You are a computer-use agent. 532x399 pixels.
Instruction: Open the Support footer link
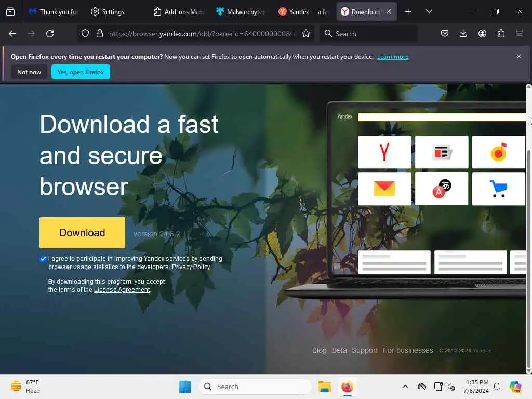click(x=364, y=350)
